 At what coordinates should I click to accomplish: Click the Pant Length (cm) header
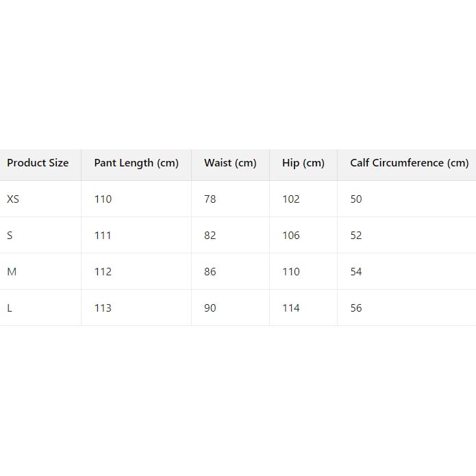click(x=136, y=163)
